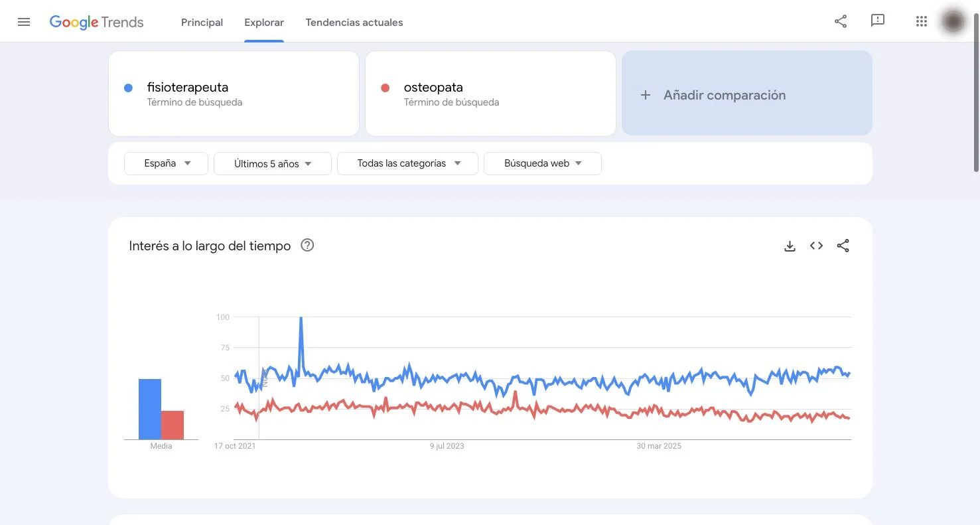Viewport: 980px width, 525px height.
Task: Click the blue spike peak at 100
Action: (301, 319)
